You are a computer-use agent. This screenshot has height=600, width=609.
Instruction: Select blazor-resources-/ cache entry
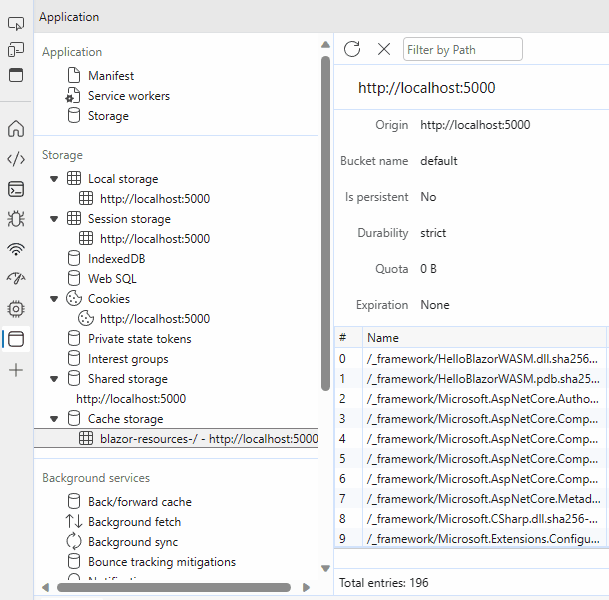(x=176, y=439)
